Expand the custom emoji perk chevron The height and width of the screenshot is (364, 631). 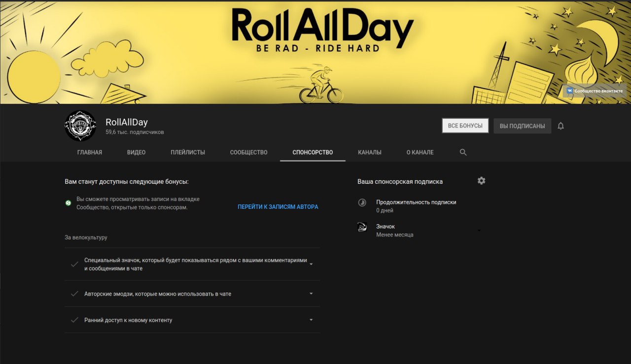311,294
